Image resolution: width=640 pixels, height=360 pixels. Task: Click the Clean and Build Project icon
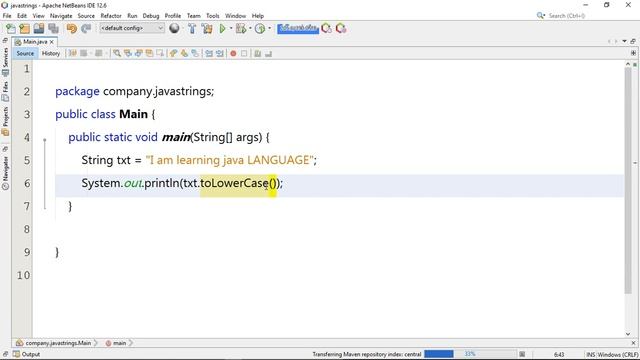tap(207, 29)
